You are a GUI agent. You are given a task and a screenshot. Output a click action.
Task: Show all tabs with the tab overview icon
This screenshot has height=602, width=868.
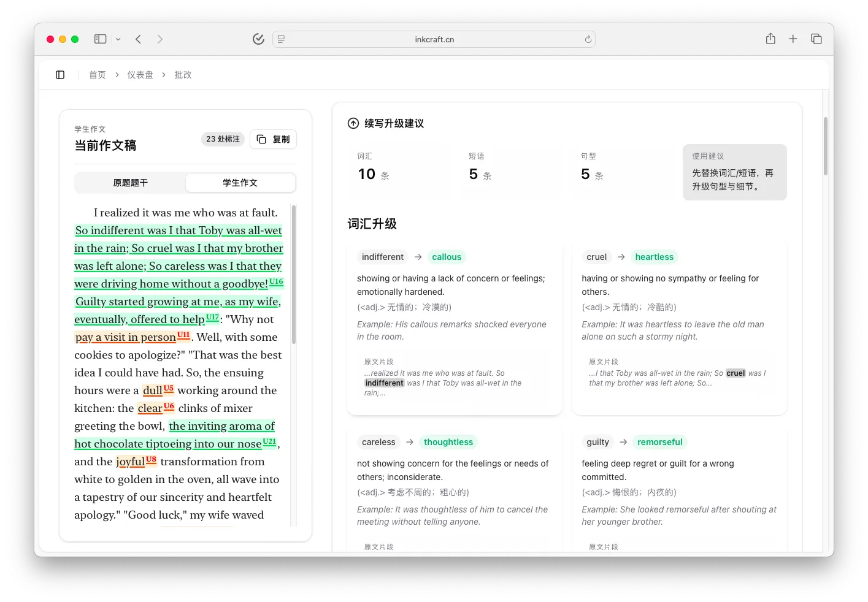(x=816, y=38)
